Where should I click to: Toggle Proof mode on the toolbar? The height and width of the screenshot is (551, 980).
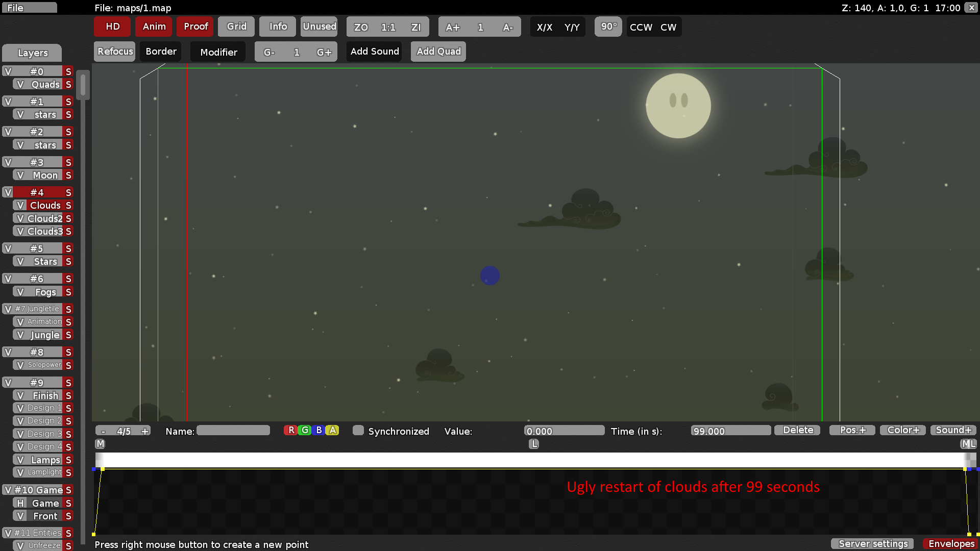[194, 27]
